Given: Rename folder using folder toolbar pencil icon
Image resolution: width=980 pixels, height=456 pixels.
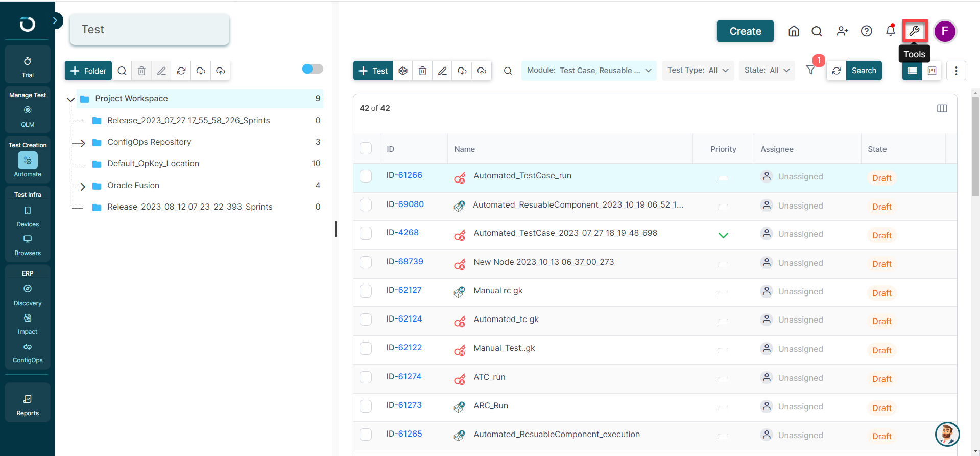Looking at the screenshot, I should click(161, 71).
